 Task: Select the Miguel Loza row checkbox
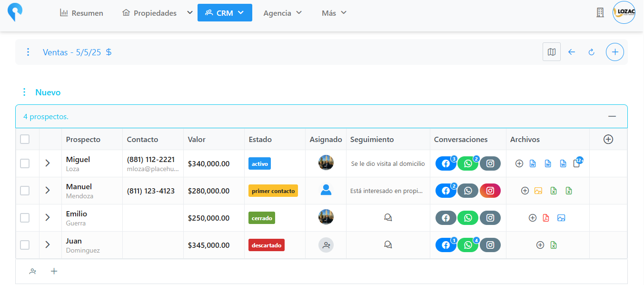point(25,163)
